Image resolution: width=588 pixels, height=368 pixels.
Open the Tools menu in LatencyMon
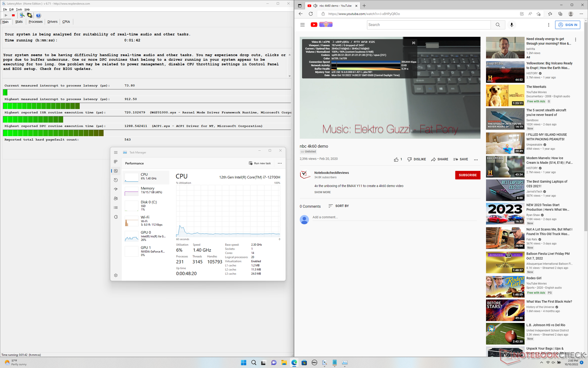(x=19, y=10)
